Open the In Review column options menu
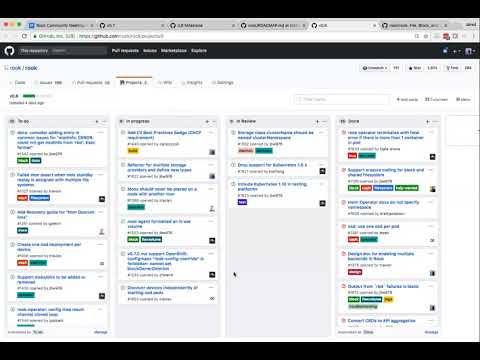Viewport: 480px width, 360px height. pos(325,121)
